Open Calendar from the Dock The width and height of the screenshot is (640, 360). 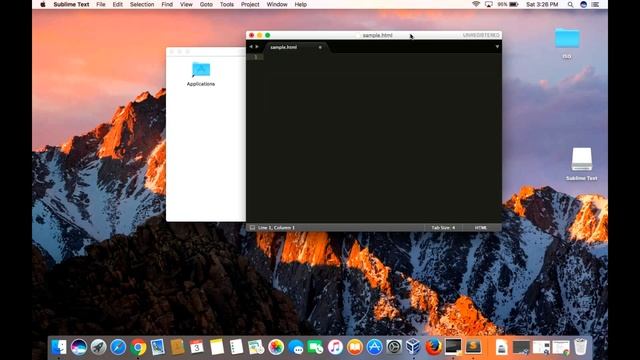tap(197, 347)
